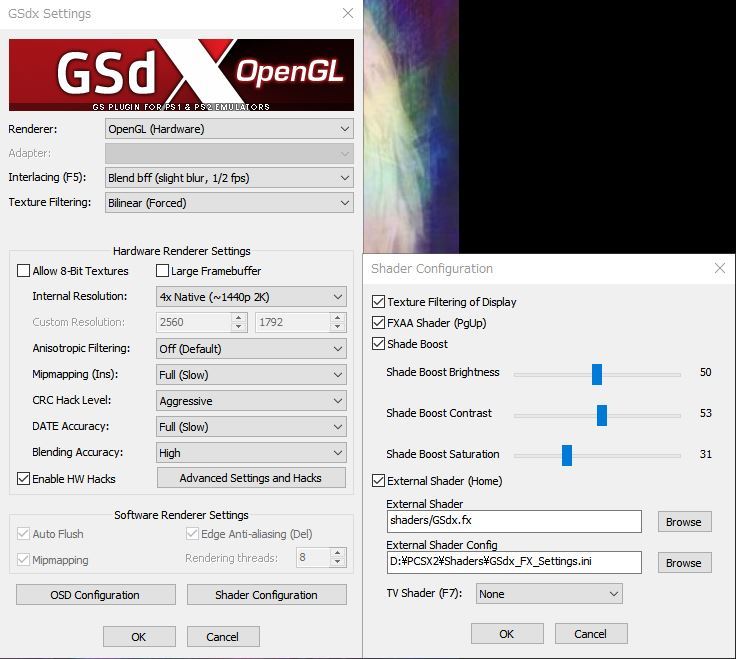The image size is (736, 659).
Task: Browse for the External Shader Config file
Action: tap(684, 563)
